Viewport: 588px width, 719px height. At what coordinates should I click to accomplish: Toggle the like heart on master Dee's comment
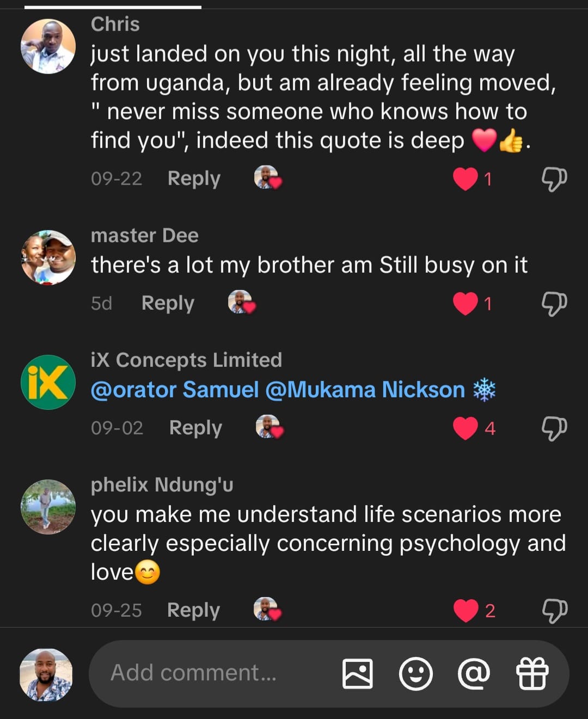(x=465, y=303)
